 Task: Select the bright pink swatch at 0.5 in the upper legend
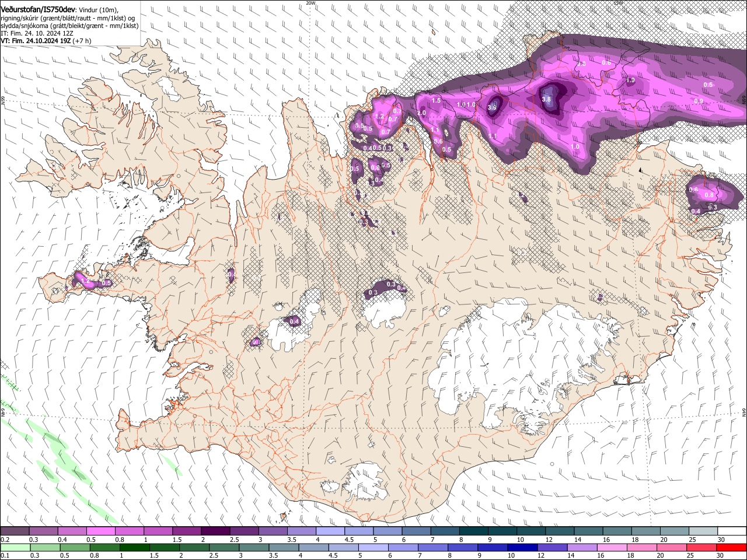click(x=100, y=531)
